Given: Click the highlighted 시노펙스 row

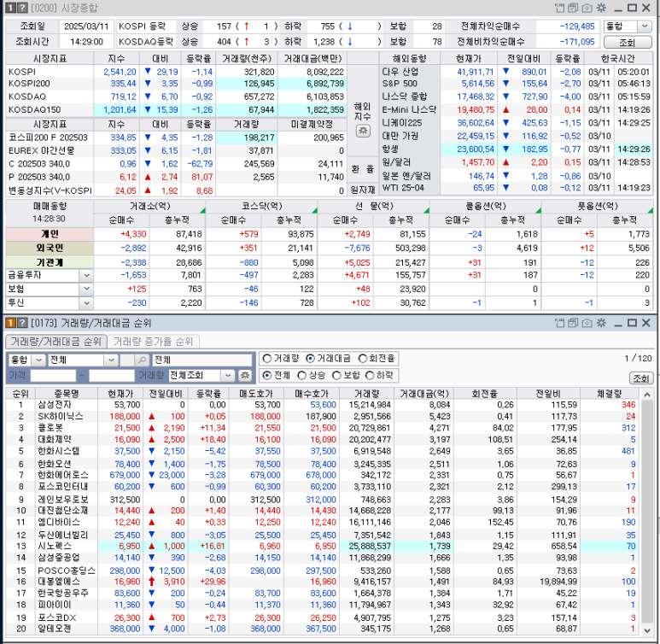Looking at the screenshot, I should (x=324, y=547).
